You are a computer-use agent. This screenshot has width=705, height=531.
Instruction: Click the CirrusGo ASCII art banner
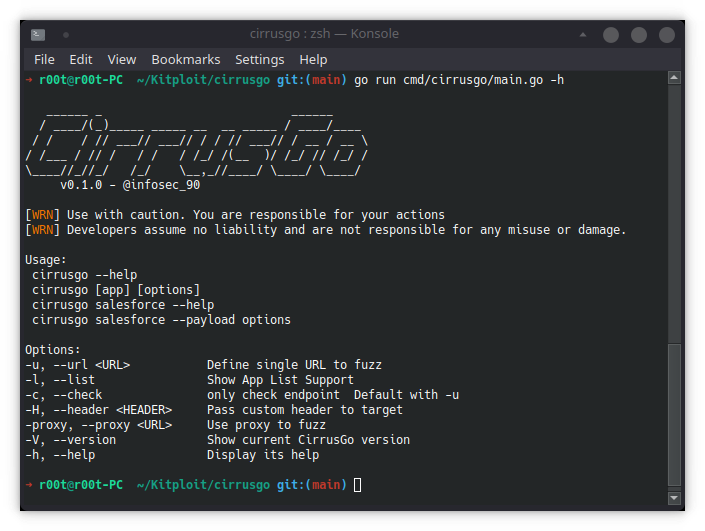coord(197,144)
